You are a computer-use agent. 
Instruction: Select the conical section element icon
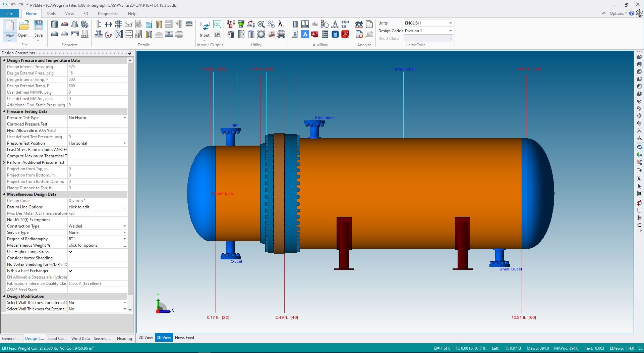(x=75, y=24)
